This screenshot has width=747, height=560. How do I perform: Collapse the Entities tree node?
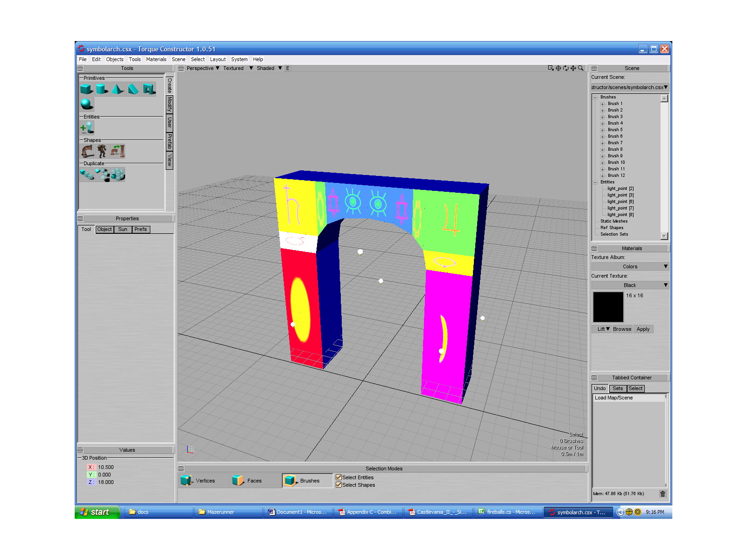[x=595, y=182]
